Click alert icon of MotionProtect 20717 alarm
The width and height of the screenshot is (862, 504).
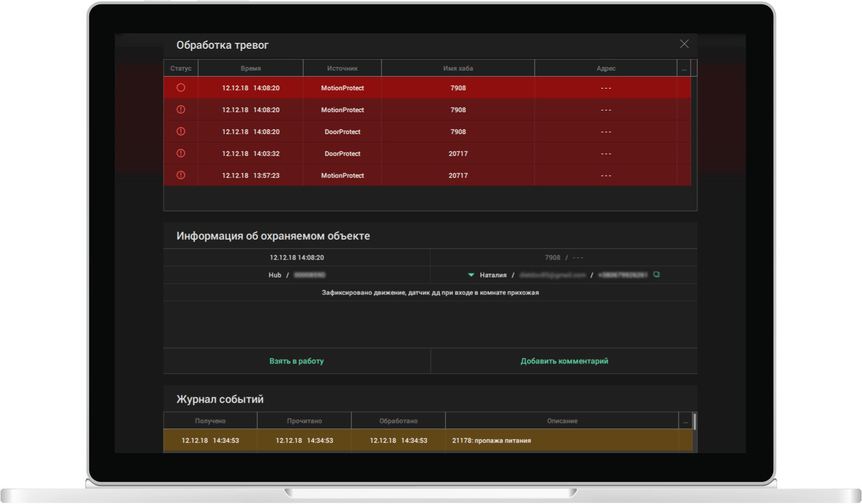[x=181, y=175]
